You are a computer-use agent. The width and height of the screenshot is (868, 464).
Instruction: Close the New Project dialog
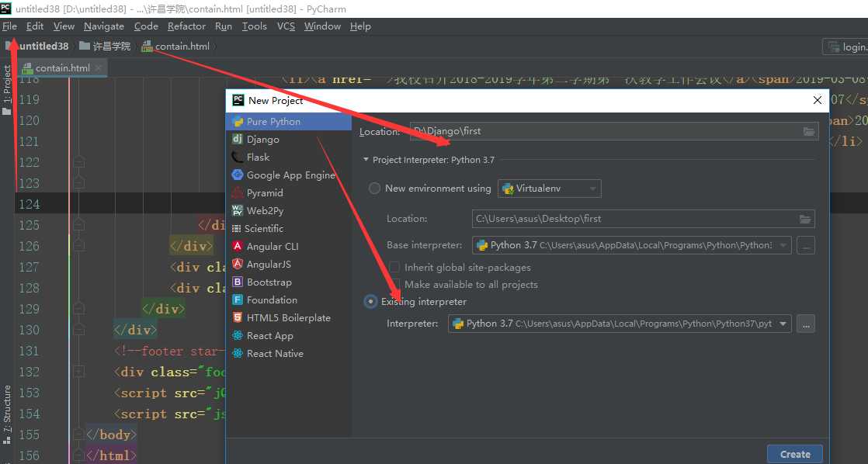point(817,100)
